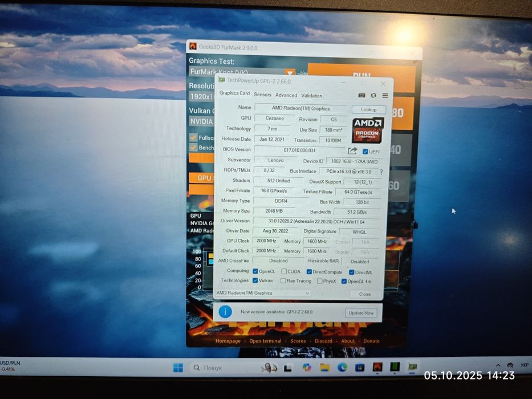
Task: Click the GPU-Z title bar app icon
Action: 222,80
